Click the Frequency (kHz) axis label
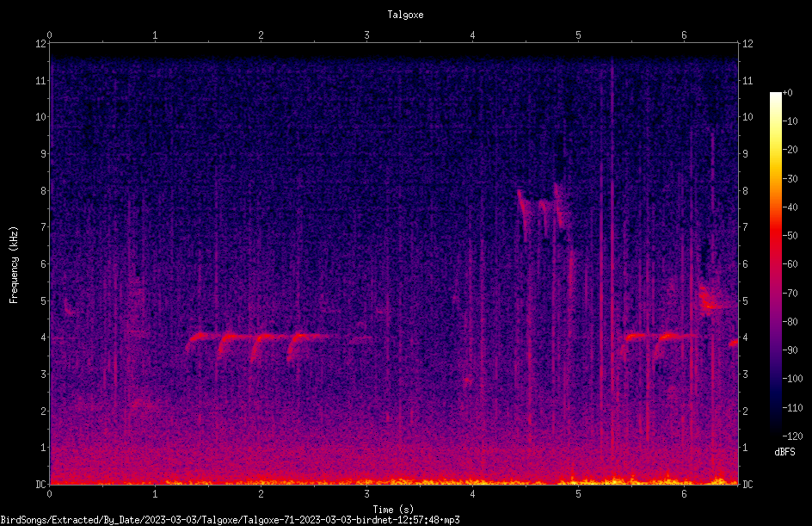The width and height of the screenshot is (812, 526). pyautogui.click(x=14, y=264)
